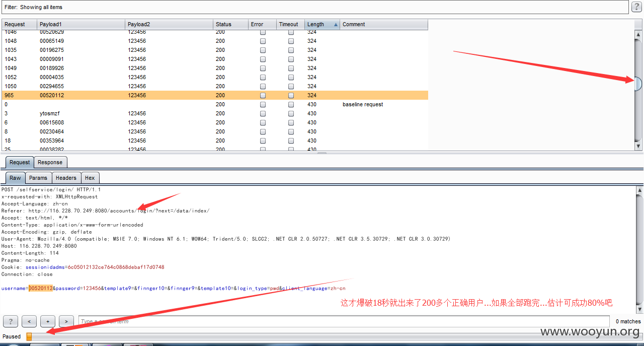Sort by the Comment column header
Viewport: 644px width, 346px height.
click(x=384, y=24)
